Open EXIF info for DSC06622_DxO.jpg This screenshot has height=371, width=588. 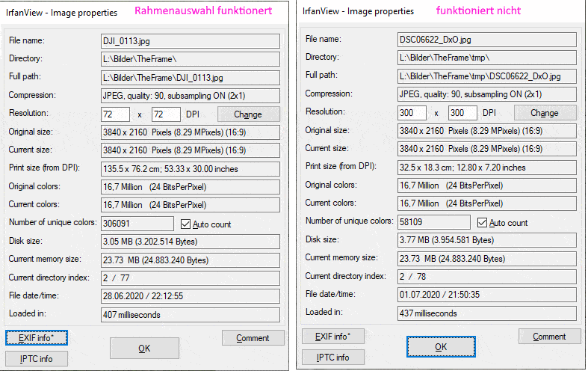pyautogui.click(x=332, y=337)
